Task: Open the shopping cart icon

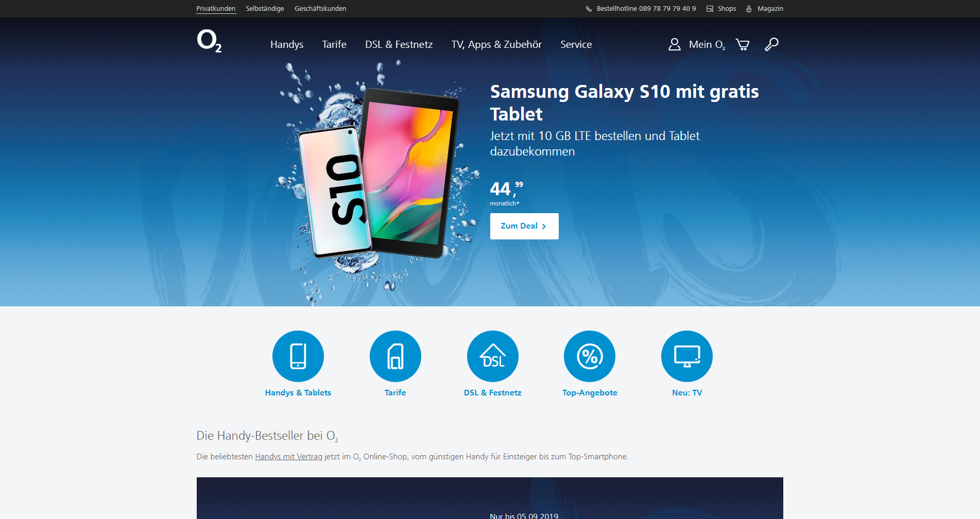Action: point(742,45)
